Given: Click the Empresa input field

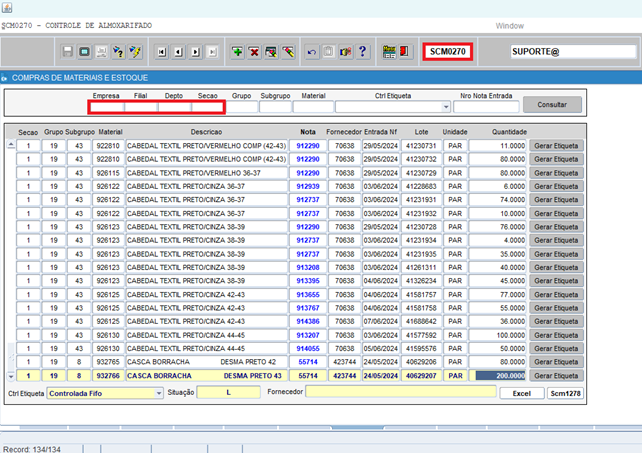Looking at the screenshot, I should (107, 107).
